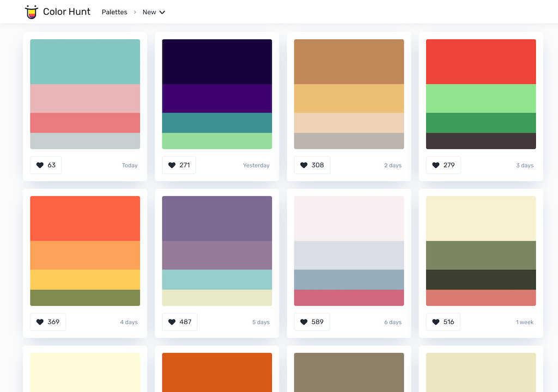Screen dimensions: 558x392
Task: Select the dark olive swatch in the 1 week palette
Action: point(481,280)
